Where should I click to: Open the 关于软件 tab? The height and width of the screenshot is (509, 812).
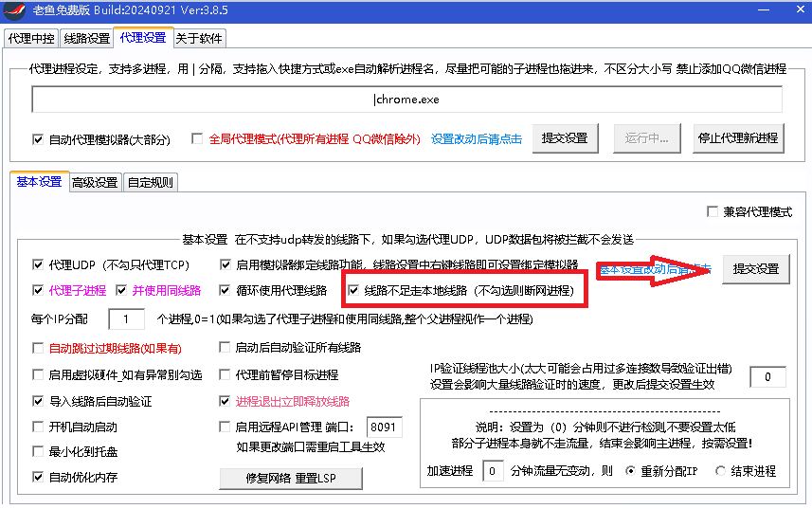point(199,39)
